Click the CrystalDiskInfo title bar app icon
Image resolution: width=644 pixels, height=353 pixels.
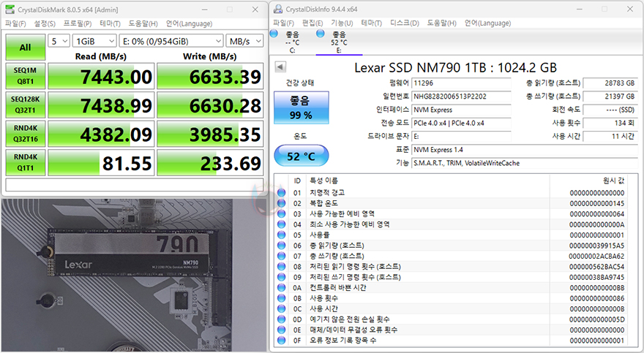pos(278,9)
